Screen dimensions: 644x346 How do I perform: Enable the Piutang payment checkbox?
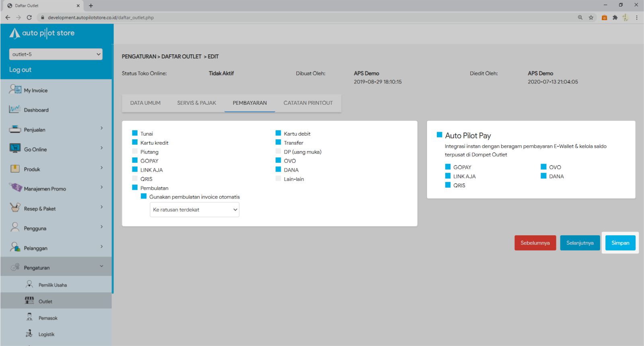[135, 151]
